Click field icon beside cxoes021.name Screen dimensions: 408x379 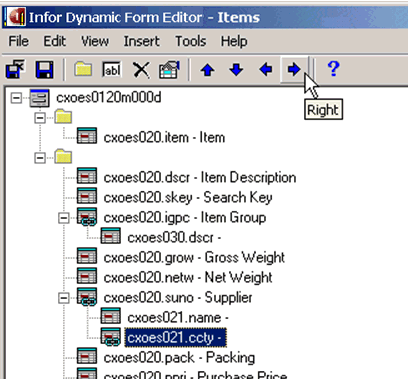111,316
